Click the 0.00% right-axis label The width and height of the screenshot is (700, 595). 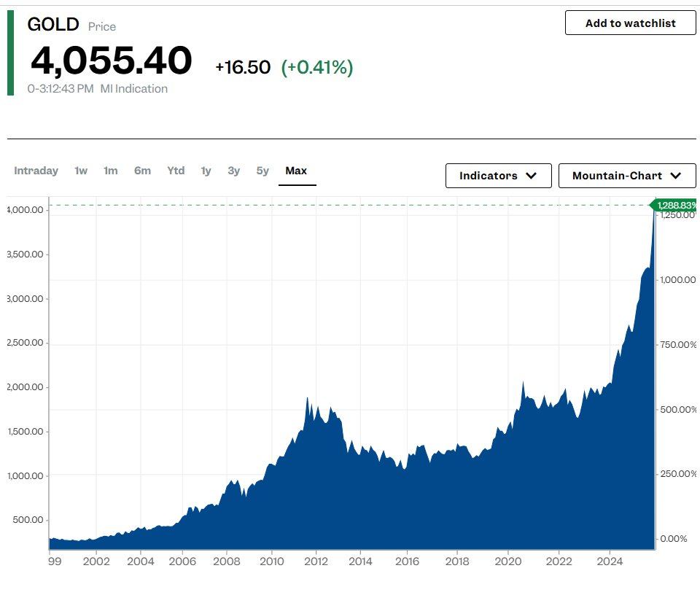click(673, 539)
